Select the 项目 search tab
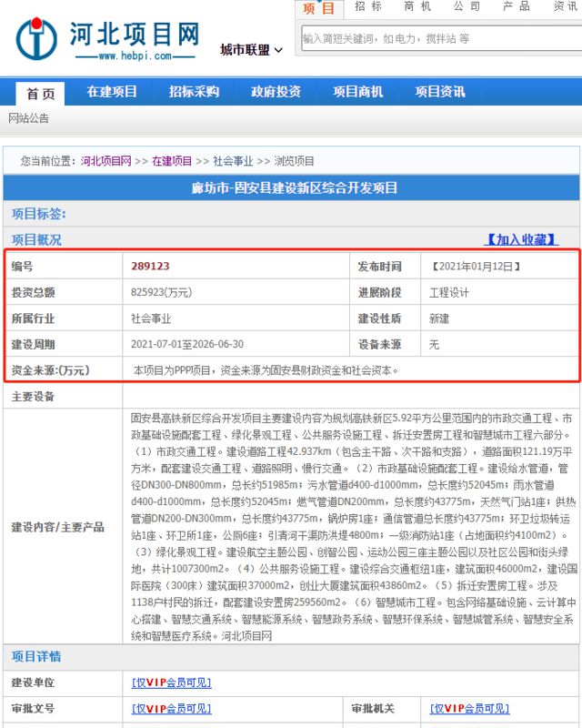Image resolution: width=582 pixels, height=728 pixels. (319, 8)
